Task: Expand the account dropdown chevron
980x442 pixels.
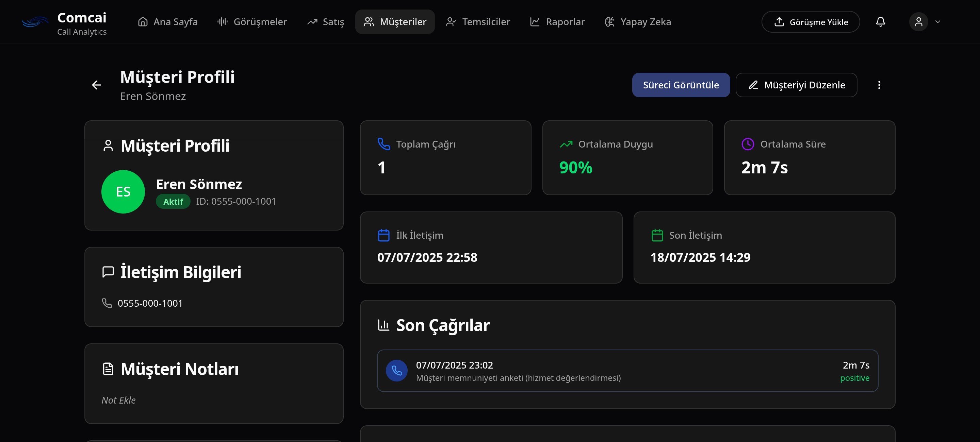Action: tap(938, 22)
